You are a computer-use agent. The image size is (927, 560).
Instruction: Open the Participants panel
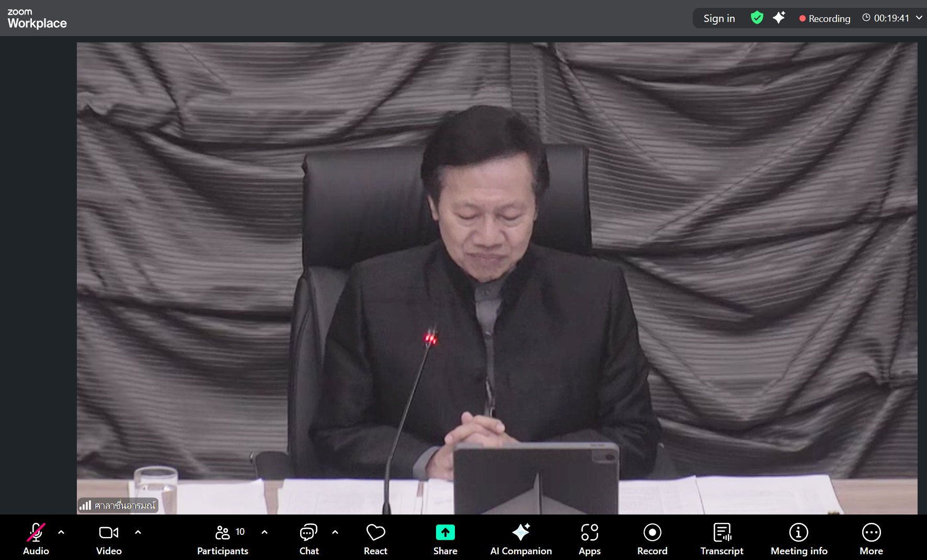223,539
